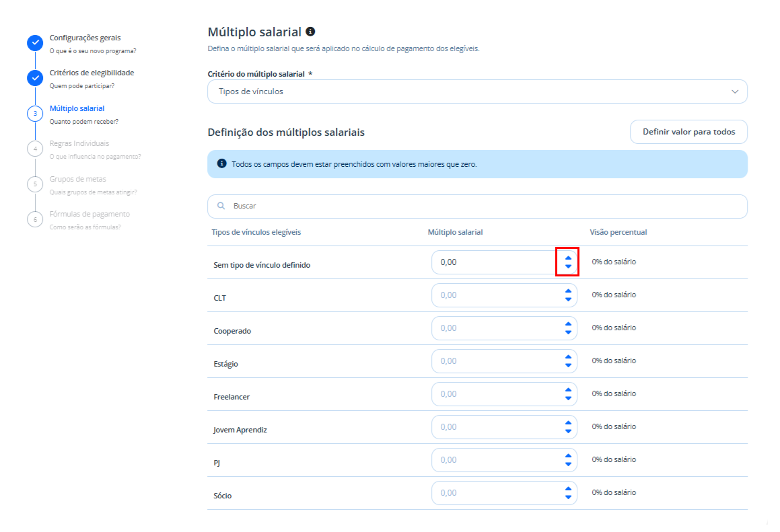Screen dimensions: 780x532
Task: Increase the Estágio múltiplo salarial value
Action: (568, 357)
